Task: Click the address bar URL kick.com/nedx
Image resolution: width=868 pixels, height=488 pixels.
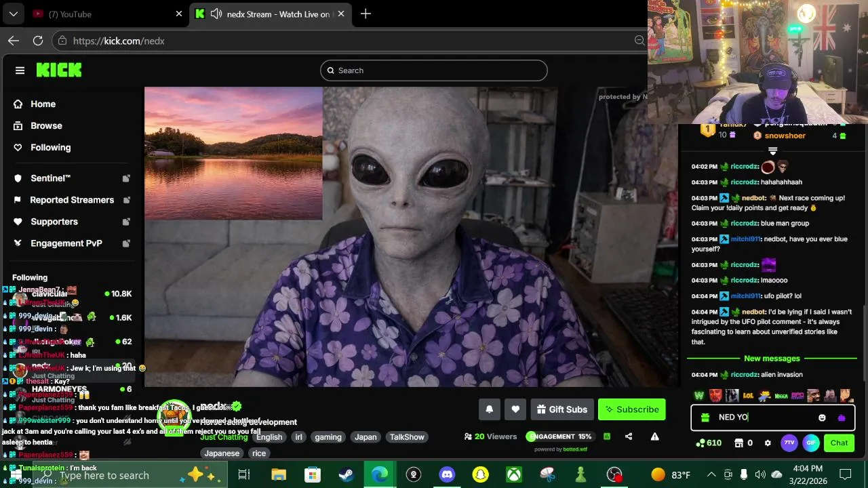Action: point(119,41)
